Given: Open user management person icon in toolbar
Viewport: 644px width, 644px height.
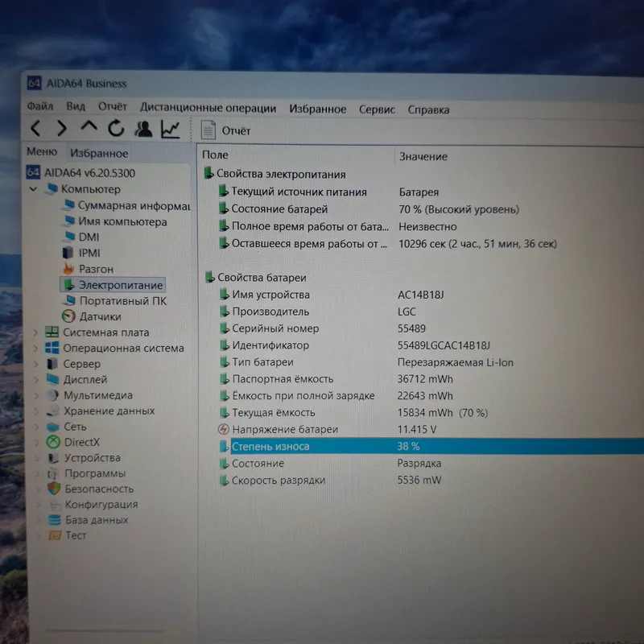Looking at the screenshot, I should coord(143,129).
